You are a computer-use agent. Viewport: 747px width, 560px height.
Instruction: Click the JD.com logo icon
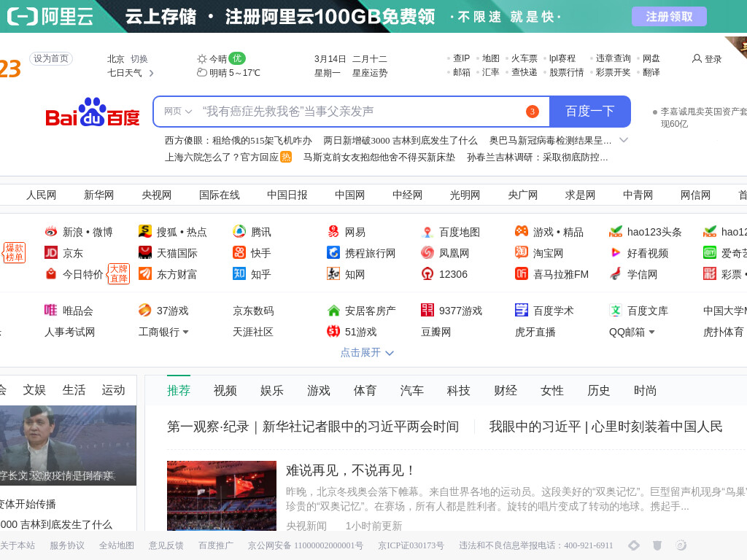(51, 253)
